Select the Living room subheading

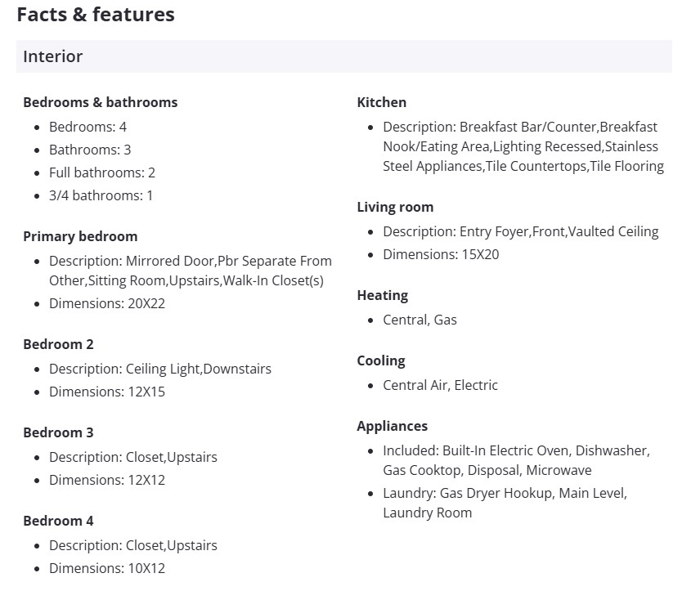pos(395,207)
